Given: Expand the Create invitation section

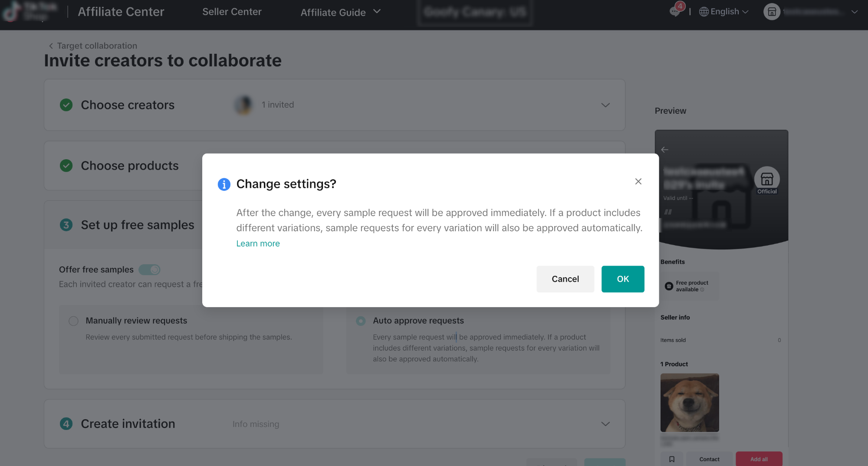Looking at the screenshot, I should click(605, 424).
